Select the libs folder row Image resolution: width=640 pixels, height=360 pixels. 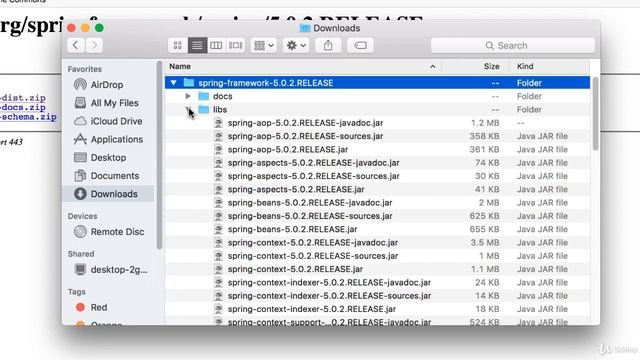378,109
